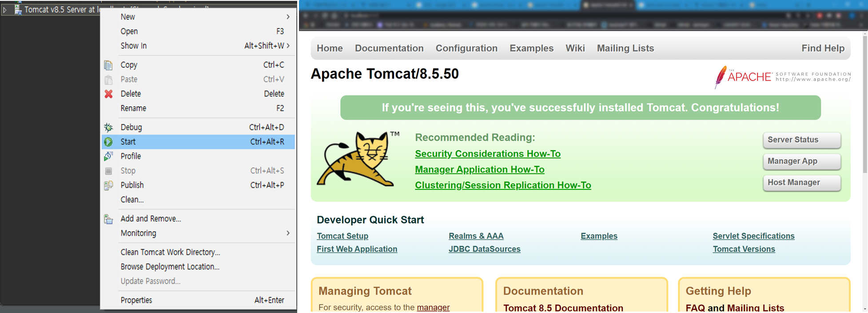Go to Documentation in Tomcat navigation

point(389,48)
